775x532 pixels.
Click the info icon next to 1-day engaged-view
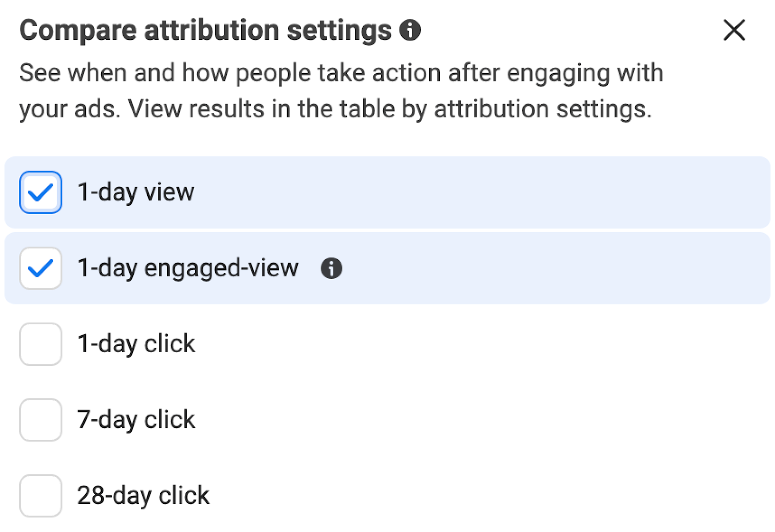[x=331, y=268]
